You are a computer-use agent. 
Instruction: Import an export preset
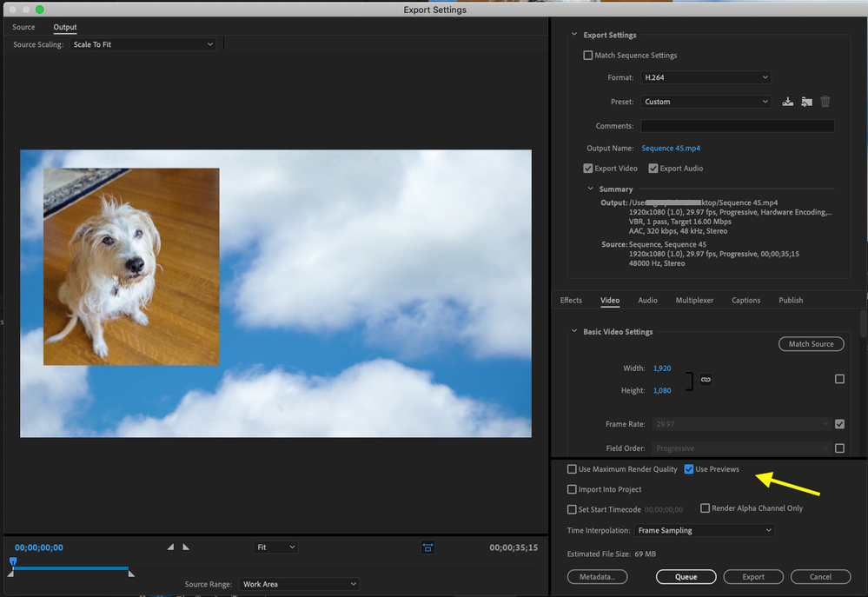click(806, 102)
